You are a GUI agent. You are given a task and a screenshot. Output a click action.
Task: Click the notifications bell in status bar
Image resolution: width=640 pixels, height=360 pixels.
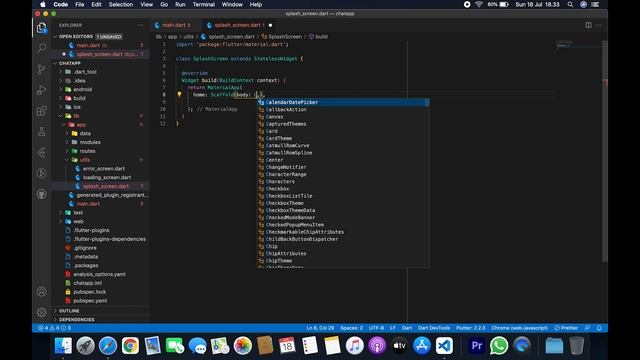coord(599,328)
